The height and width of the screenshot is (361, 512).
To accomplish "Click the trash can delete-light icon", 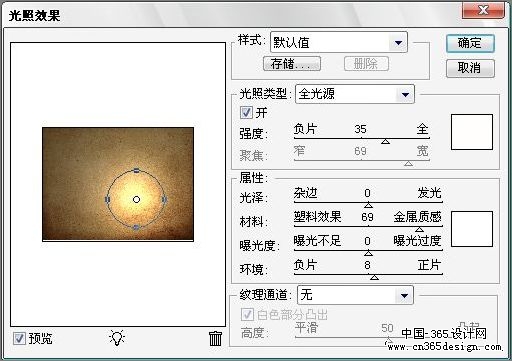I will pos(215,338).
